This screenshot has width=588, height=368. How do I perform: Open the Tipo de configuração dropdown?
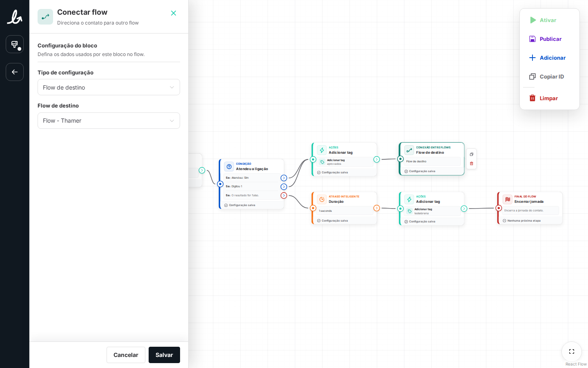coord(109,87)
